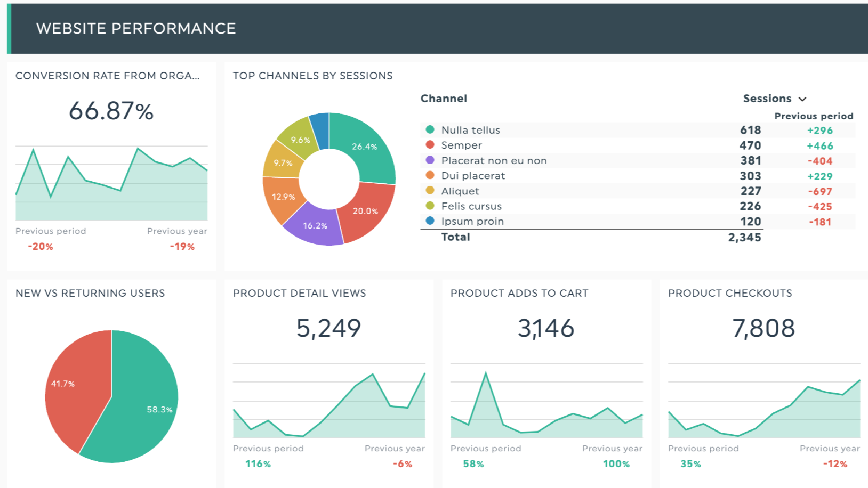Click the 41.7% red pie segment
868x488 pixels.
pyautogui.click(x=69, y=384)
